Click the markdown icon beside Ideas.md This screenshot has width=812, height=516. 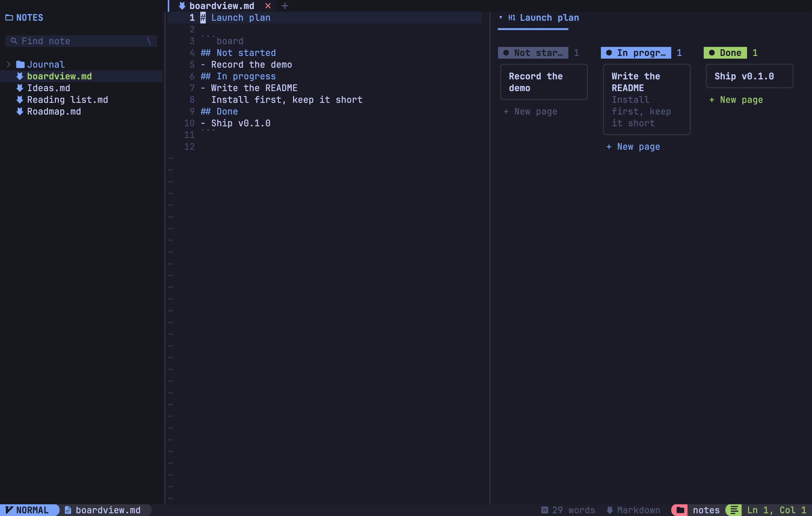coord(20,88)
